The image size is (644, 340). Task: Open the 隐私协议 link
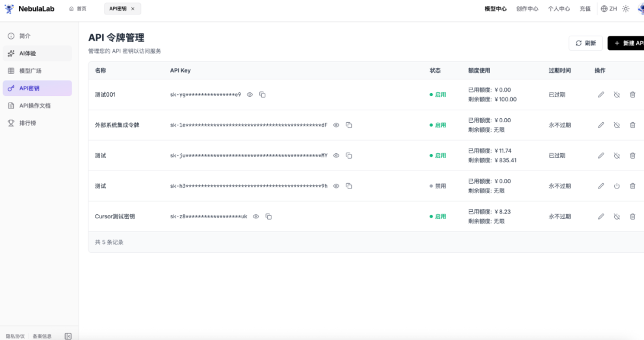pyautogui.click(x=16, y=336)
